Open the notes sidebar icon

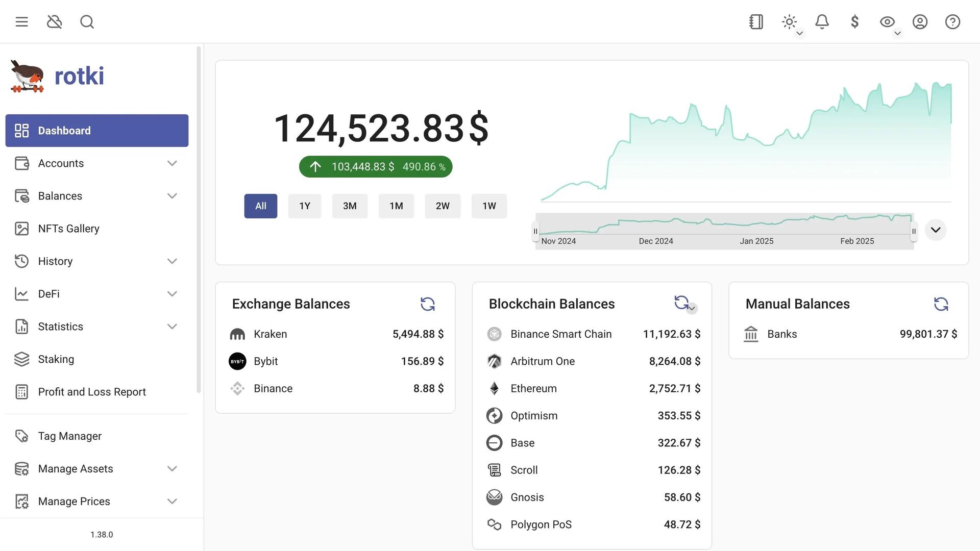(x=756, y=22)
